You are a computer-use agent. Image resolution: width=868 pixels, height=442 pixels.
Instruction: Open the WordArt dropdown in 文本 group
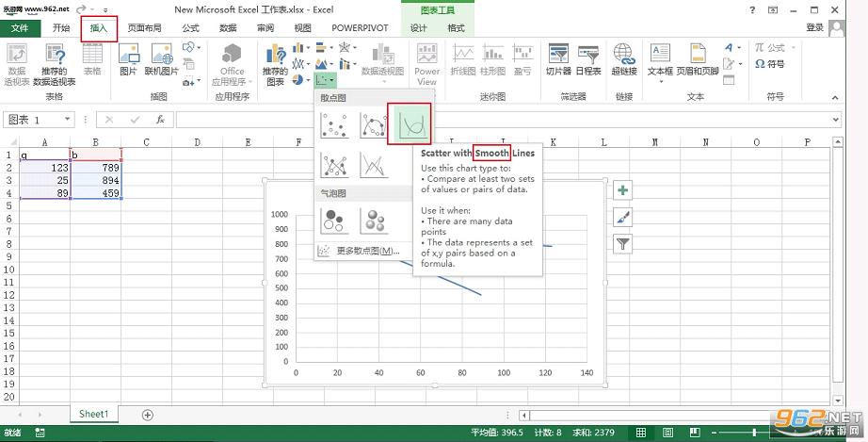coord(732,48)
